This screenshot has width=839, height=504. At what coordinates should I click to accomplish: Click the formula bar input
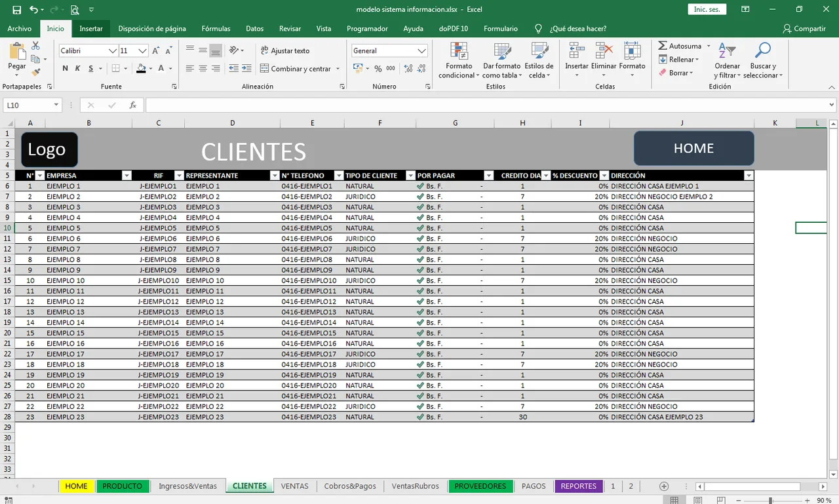click(486, 105)
